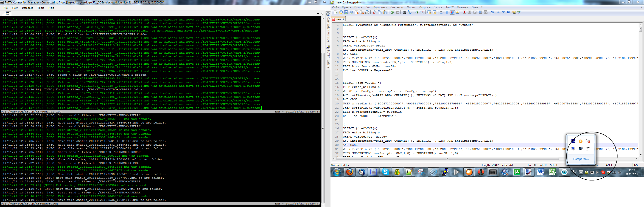Click the ABC spell check toolbar icon
This screenshot has width=644, height=207.
point(519,12)
